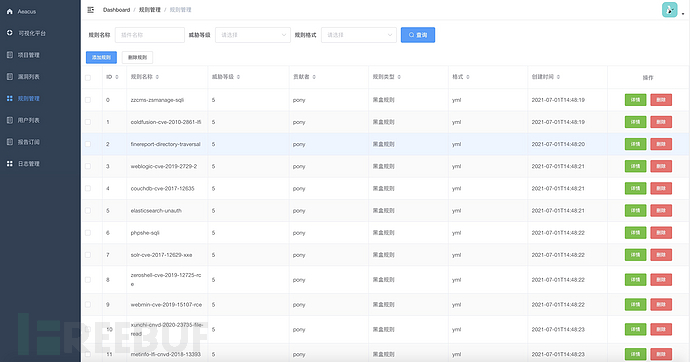
Task: Sort by ID column arrows
Action: 117,77
